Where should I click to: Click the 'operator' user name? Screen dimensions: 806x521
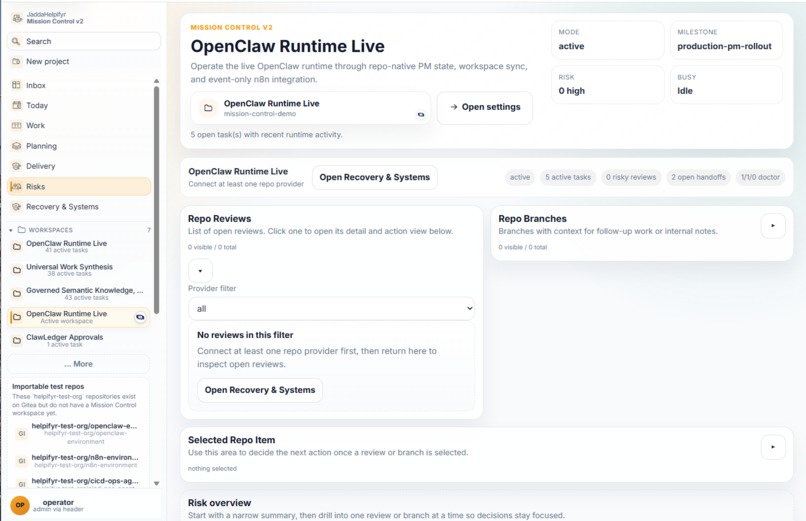click(58, 502)
